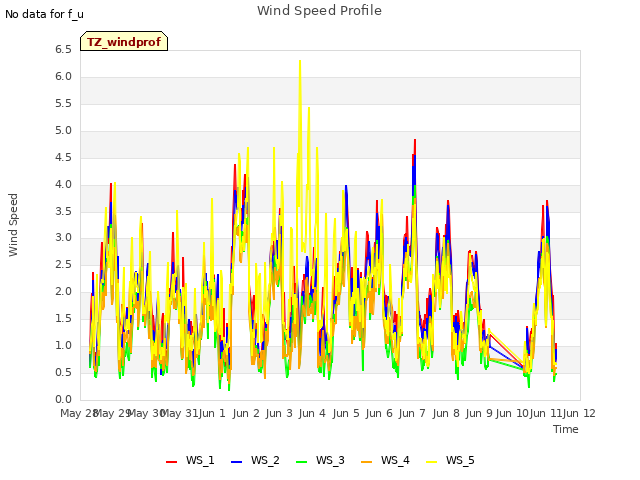Toggle the WS_5 legend entry

point(450,460)
